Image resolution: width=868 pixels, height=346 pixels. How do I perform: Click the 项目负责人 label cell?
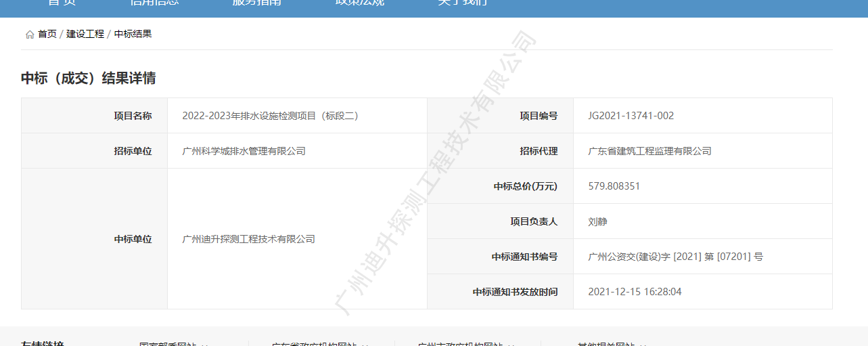tap(501, 221)
